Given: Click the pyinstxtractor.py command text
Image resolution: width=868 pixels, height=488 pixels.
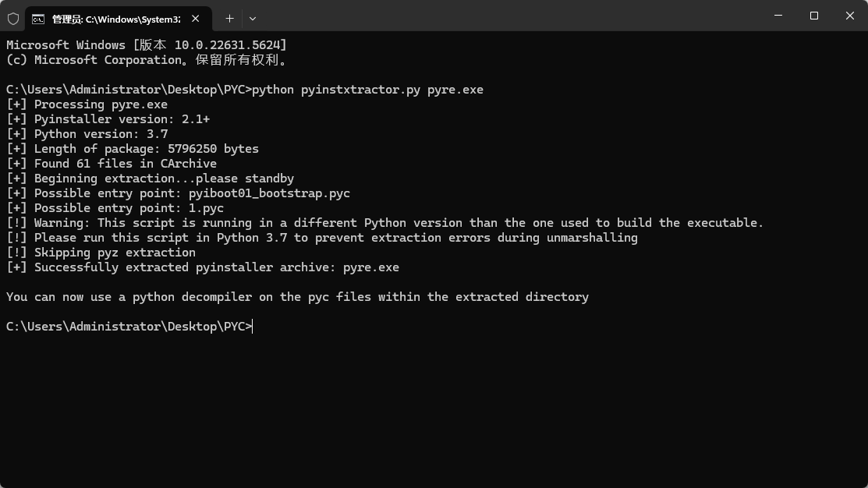Looking at the screenshot, I should pyautogui.click(x=360, y=90).
